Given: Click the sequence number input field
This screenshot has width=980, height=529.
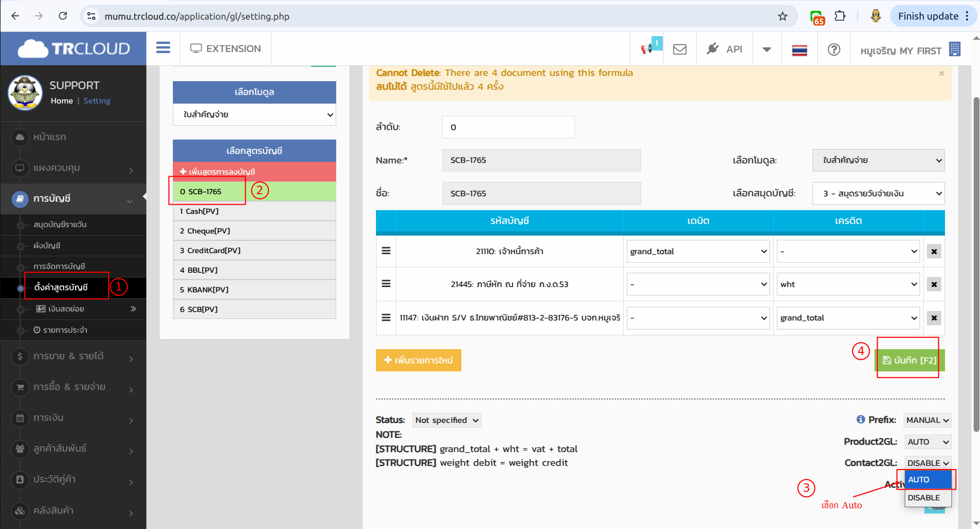Looking at the screenshot, I should click(x=508, y=127).
